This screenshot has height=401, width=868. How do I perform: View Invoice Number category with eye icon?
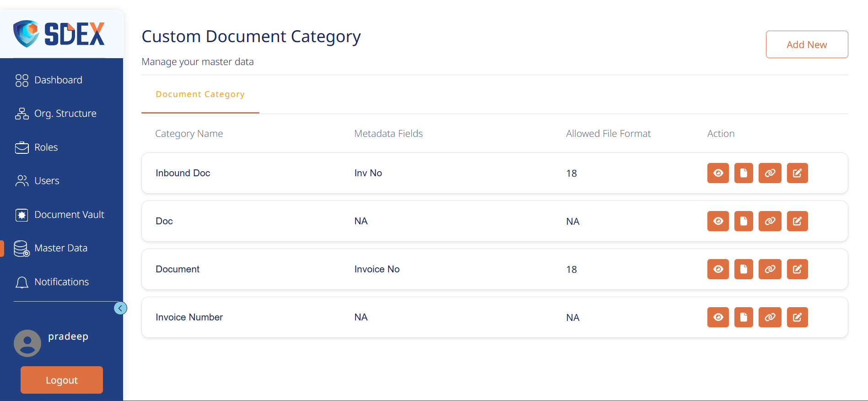pos(718,317)
